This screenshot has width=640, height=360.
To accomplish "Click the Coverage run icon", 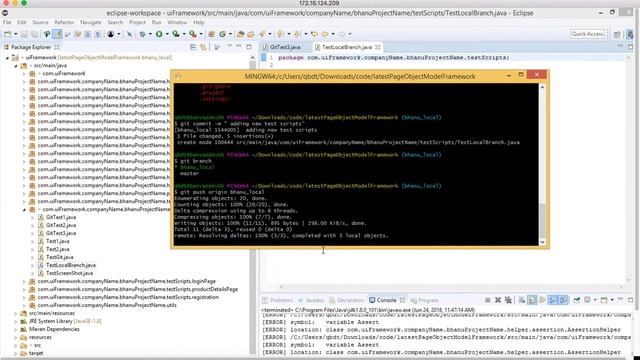I will coord(176,34).
